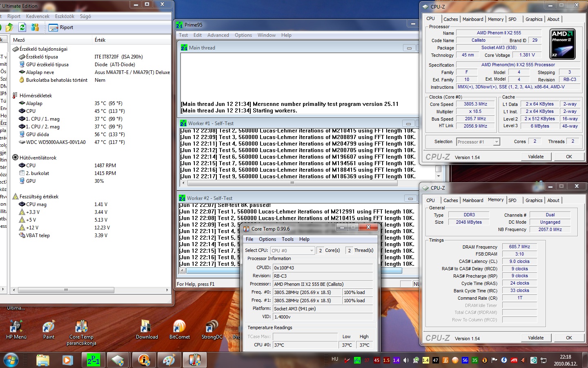Click the down arrow of Worker #1 scrollbar
The height and width of the screenshot is (368, 588).
[x=439, y=176]
